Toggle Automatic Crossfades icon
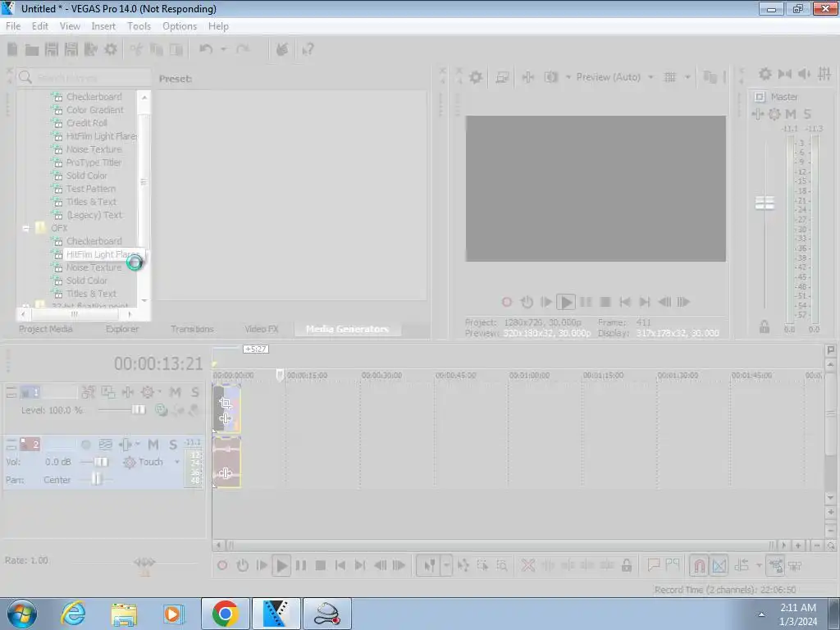Image resolution: width=840 pixels, height=630 pixels. 719,565
